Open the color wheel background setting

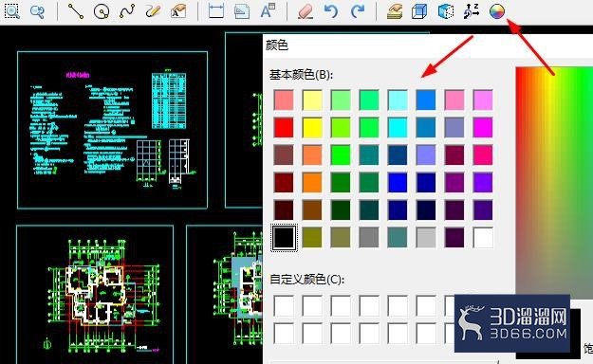497,11
